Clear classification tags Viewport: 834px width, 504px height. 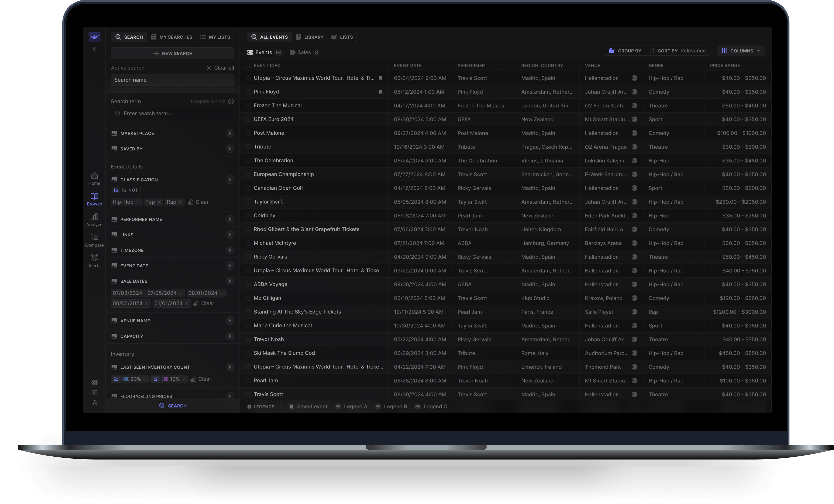[x=198, y=202]
